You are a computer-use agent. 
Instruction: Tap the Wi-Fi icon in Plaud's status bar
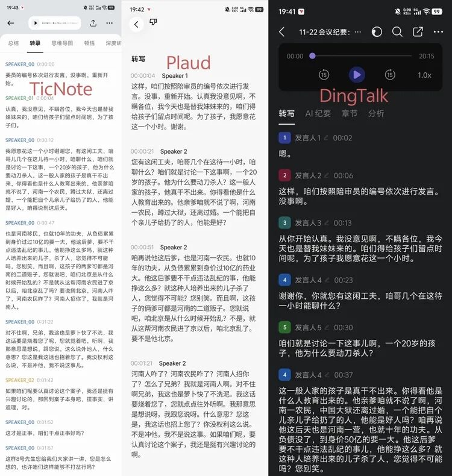point(251,10)
